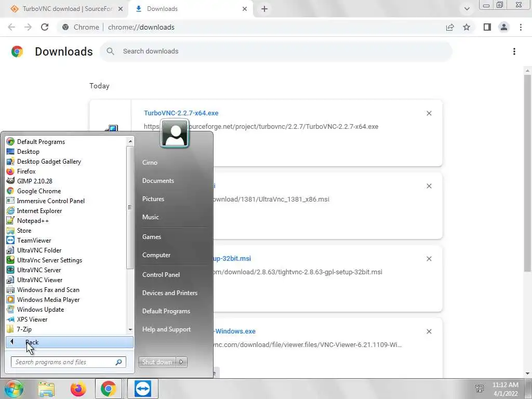Open Help and Support
The image size is (532, 399).
(166, 329)
